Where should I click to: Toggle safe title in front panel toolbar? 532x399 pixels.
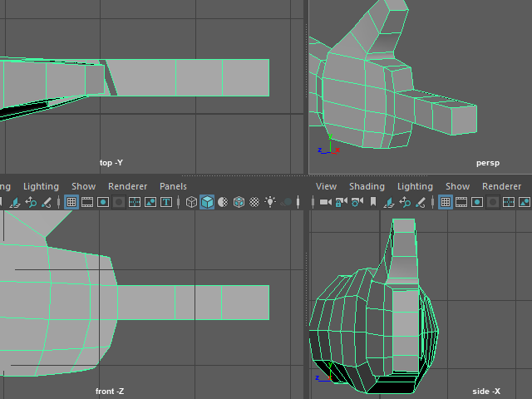pos(166,202)
